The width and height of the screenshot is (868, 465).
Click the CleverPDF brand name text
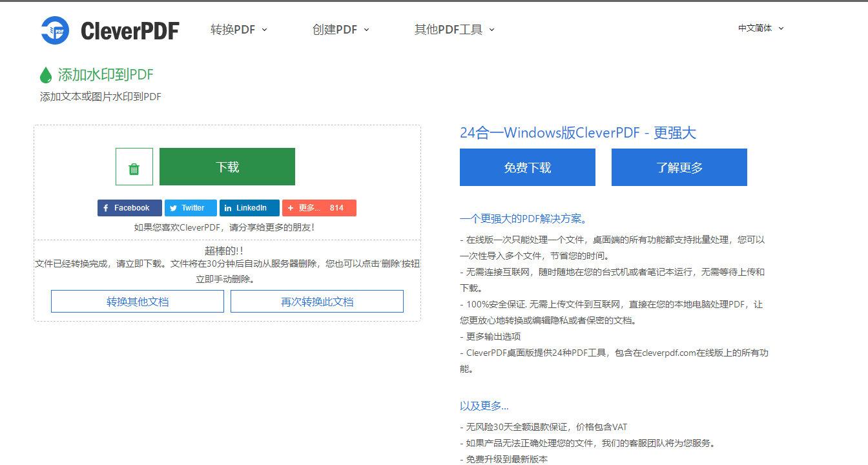click(130, 30)
